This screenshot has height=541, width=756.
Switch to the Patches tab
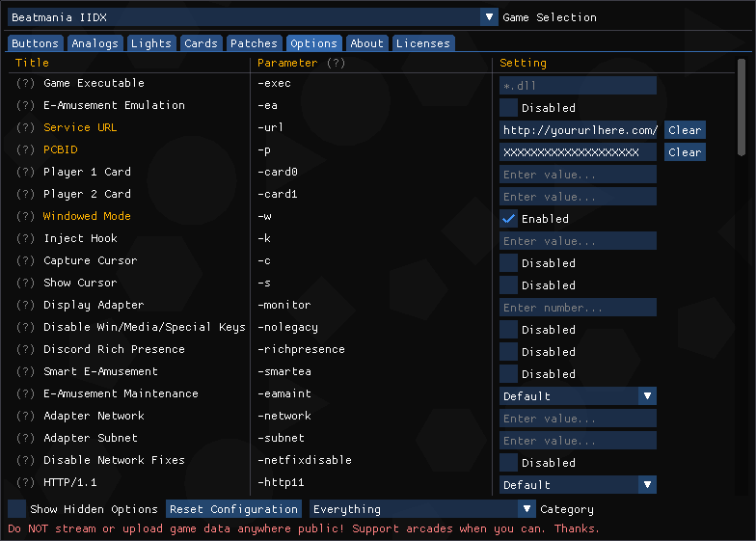pyautogui.click(x=254, y=43)
